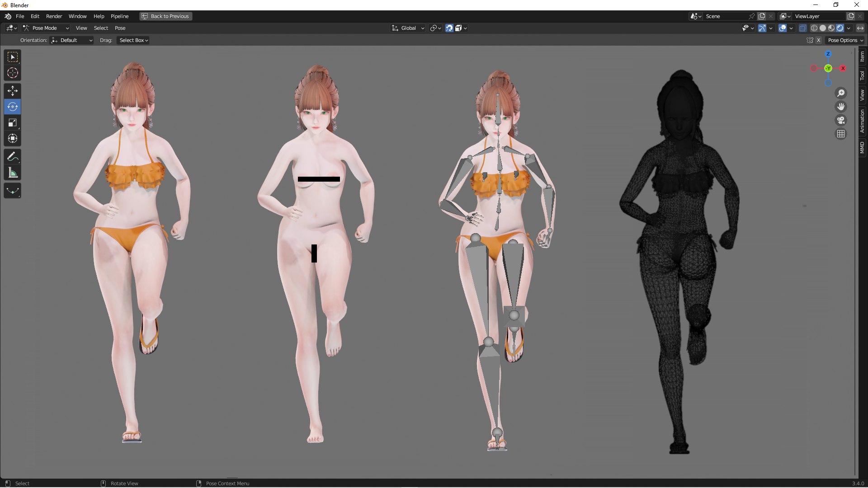Select the Annotate tool
Image resolution: width=868 pixels, height=488 pixels.
click(13, 157)
